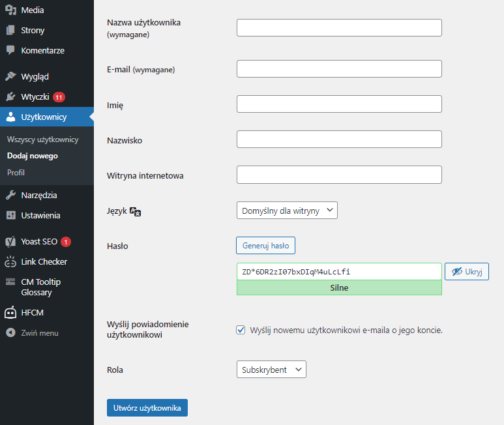
Task: Click the Komentarze speech bubble icon
Action: pyautogui.click(x=10, y=50)
